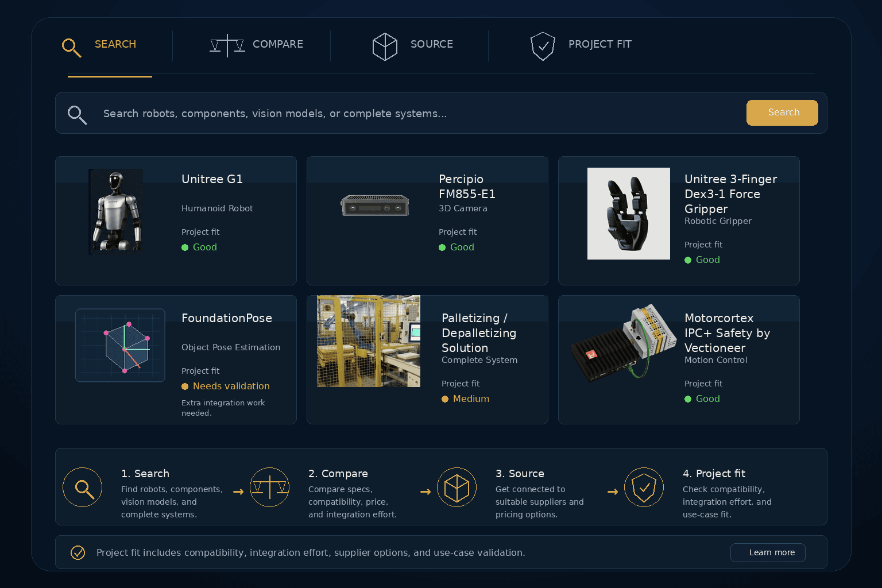Screen dimensions: 882x588
Task: Click the circled cube icon for step 3
Action: (x=457, y=488)
